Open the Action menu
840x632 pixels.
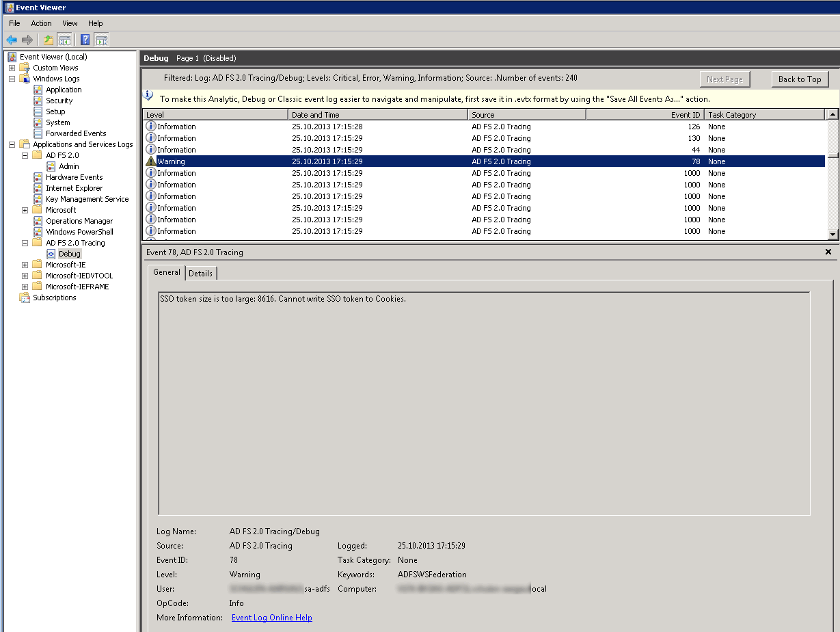click(41, 23)
